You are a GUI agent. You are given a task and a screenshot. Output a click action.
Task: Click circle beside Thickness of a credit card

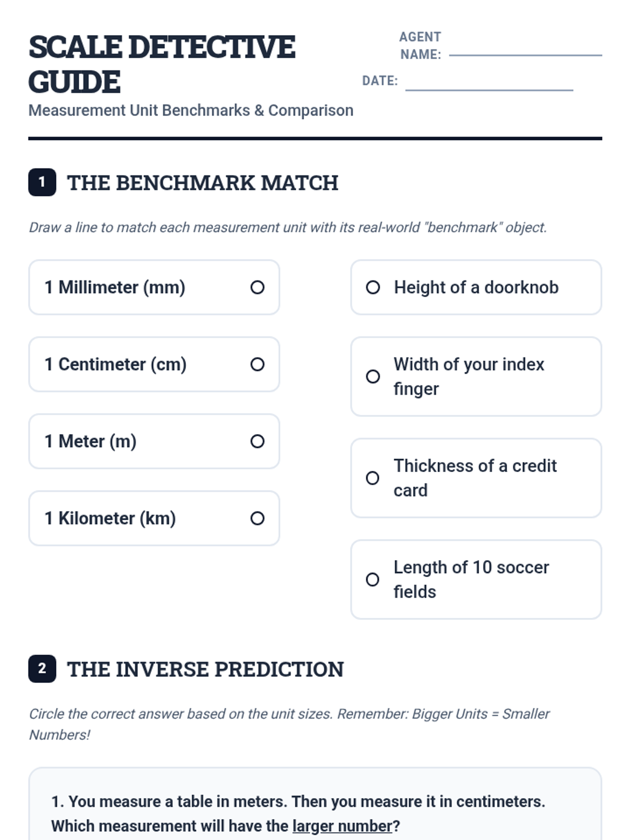point(373,478)
